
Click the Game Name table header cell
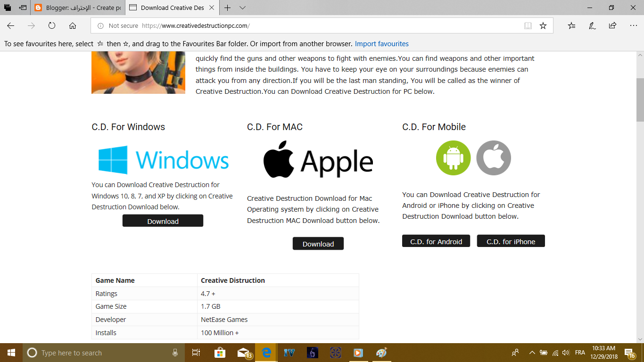[x=144, y=280]
